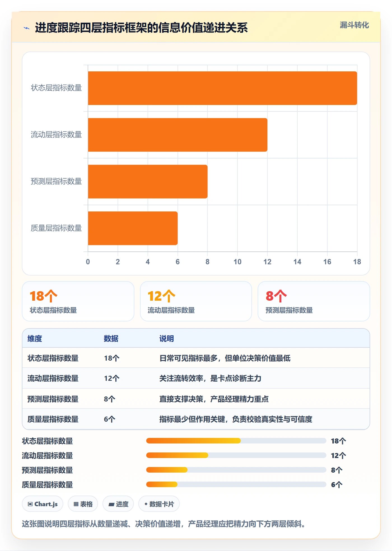Click the 漏斗转化 tag in the header
Viewport: 392px width, 551px height.
[354, 25]
